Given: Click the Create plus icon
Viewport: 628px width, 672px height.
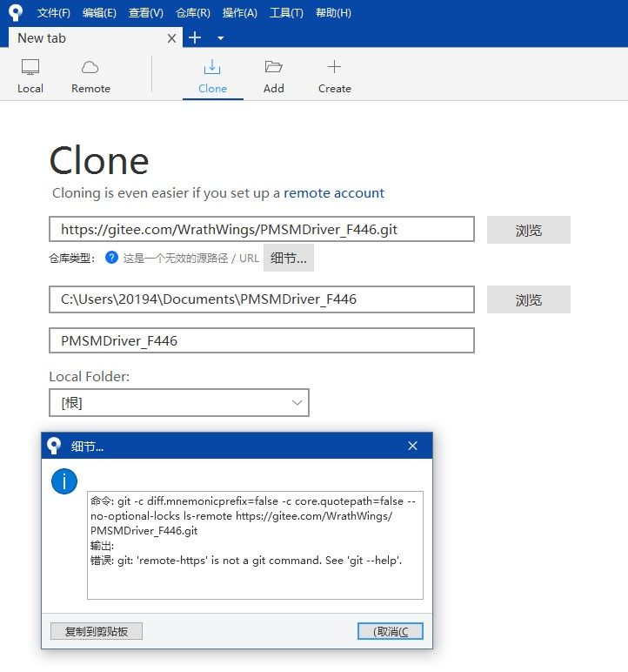Looking at the screenshot, I should point(334,68).
